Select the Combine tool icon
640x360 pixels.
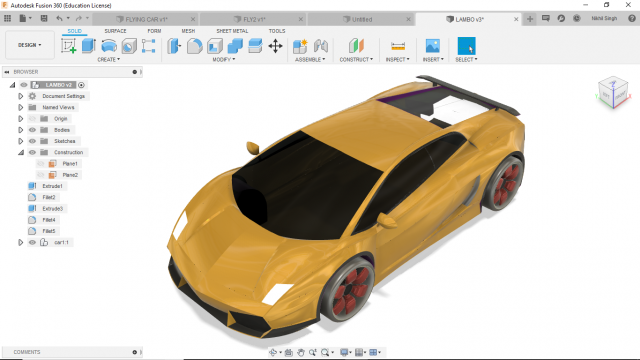click(235, 46)
